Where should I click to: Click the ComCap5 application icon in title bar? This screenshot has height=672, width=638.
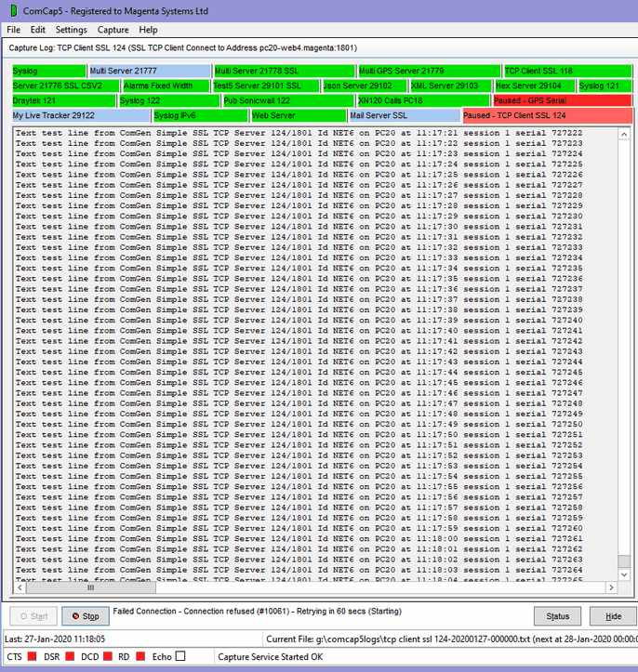(x=10, y=11)
